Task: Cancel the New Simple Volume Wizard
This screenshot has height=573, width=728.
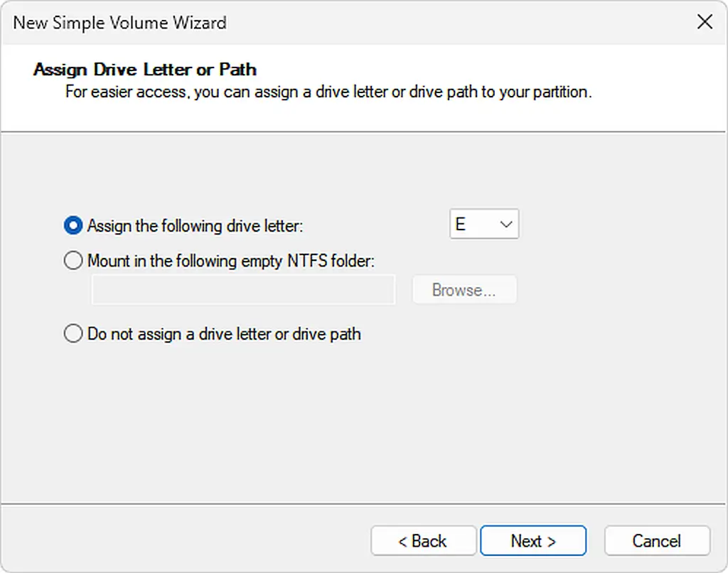Action: click(x=657, y=540)
